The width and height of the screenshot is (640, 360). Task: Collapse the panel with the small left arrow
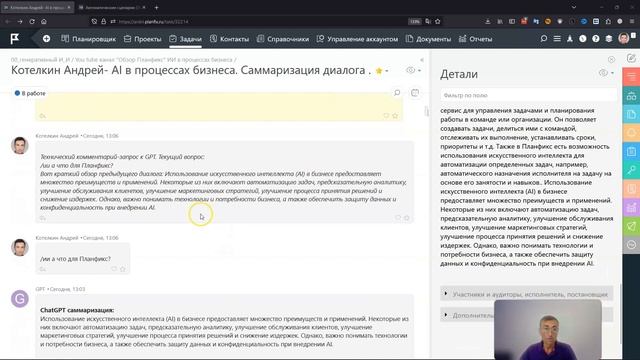[x=422, y=60]
